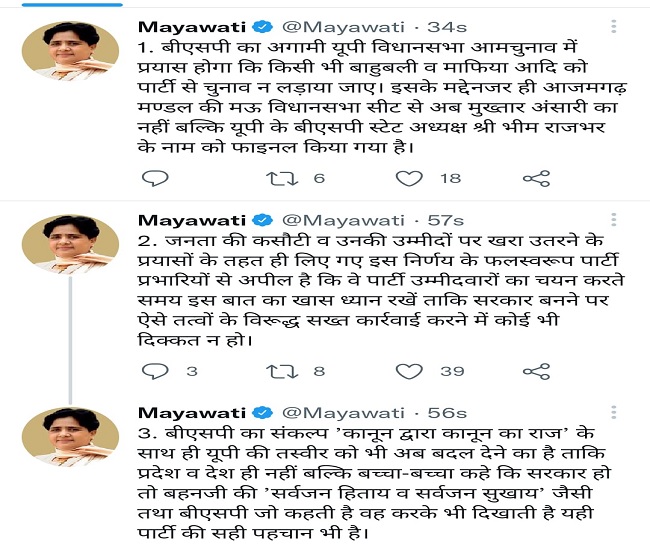This screenshot has height=550, width=650.
Task: Like the first tweet with 18 likes
Action: 409,179
